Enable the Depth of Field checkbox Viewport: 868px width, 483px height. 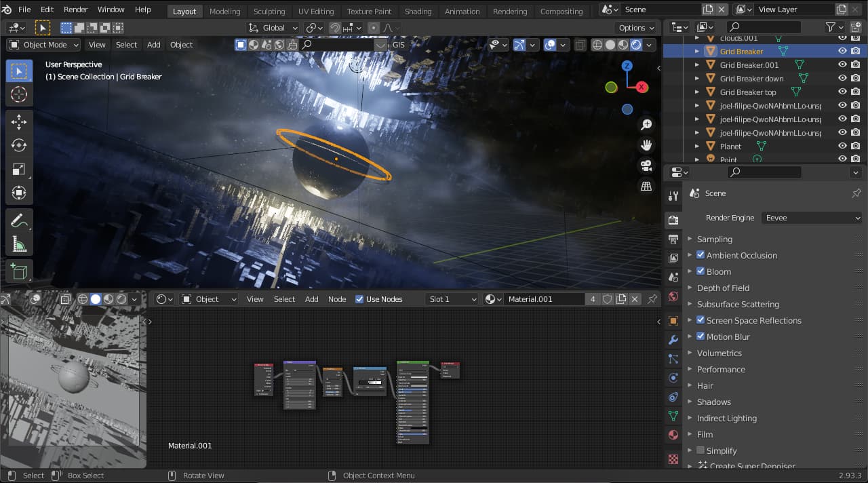pos(701,288)
